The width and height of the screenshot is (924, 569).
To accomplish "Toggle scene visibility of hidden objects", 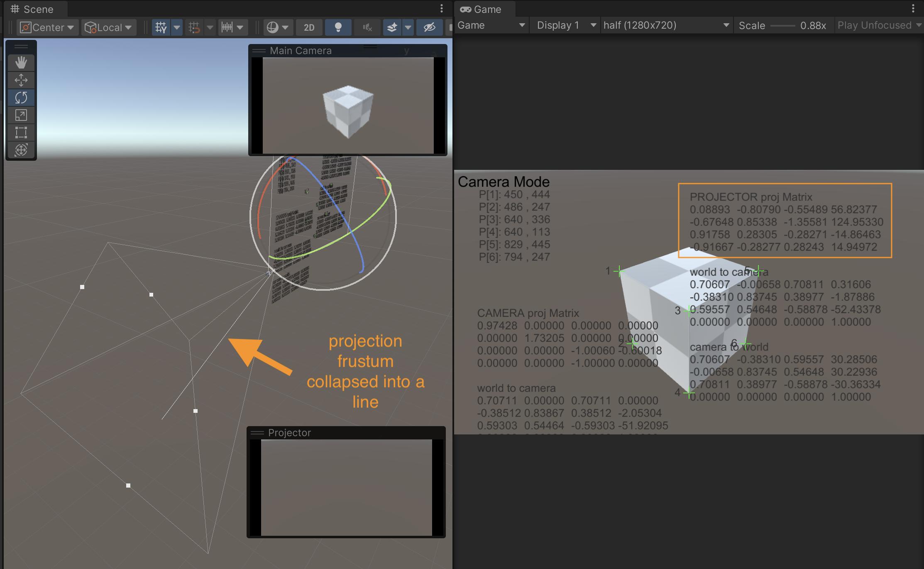I will [429, 27].
